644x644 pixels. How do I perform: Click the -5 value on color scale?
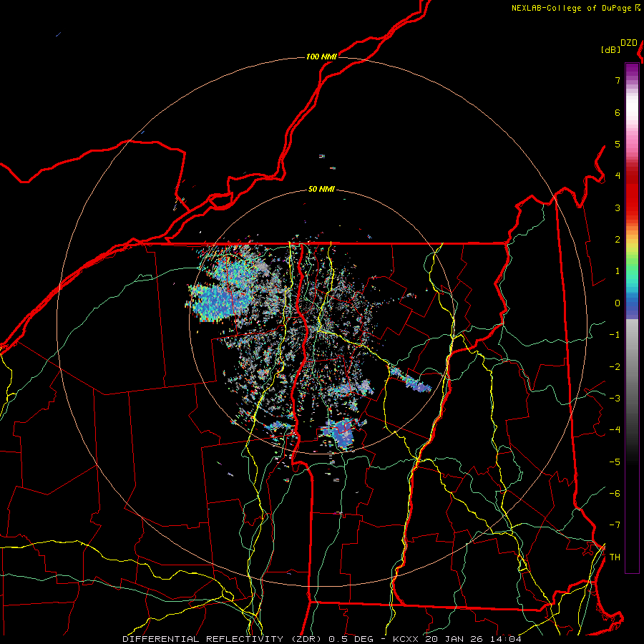click(615, 462)
